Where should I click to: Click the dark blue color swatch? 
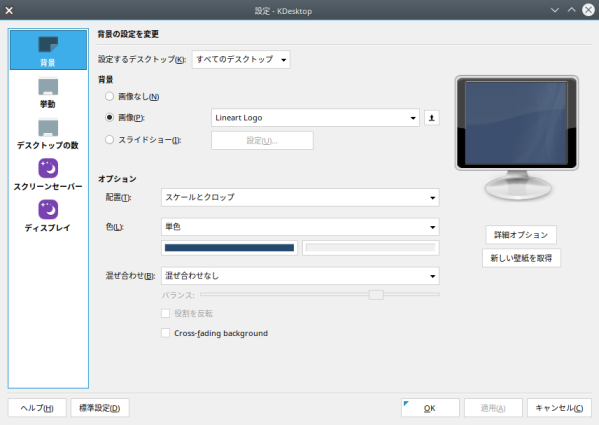tap(229, 248)
